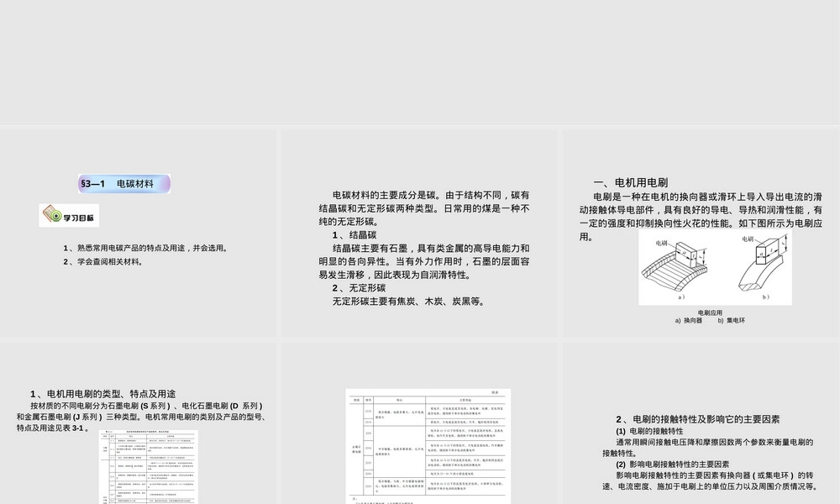Screen dimensions: 840x504
Task: Click heading '2、电刷的接触特性及影响它的主要因素'
Action: 697,419
